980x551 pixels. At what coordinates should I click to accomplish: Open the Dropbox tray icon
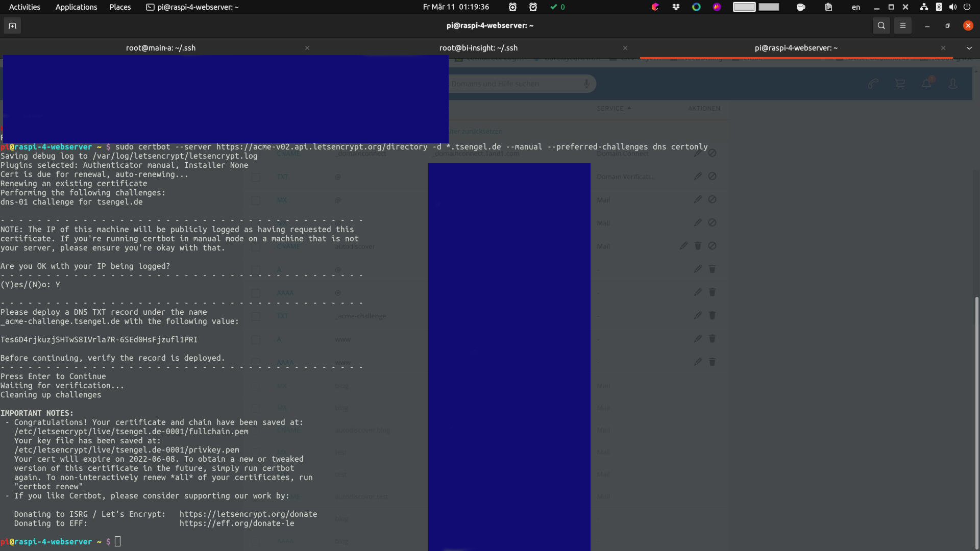[676, 7]
